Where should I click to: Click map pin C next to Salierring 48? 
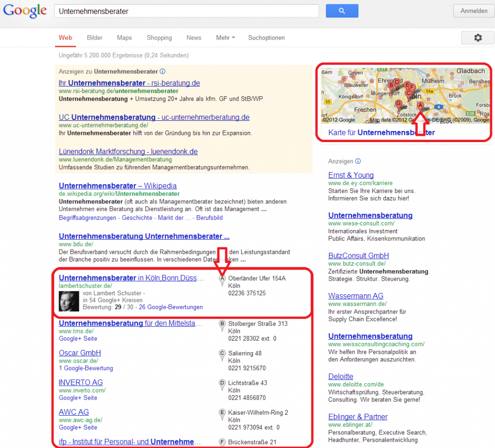[222, 355]
